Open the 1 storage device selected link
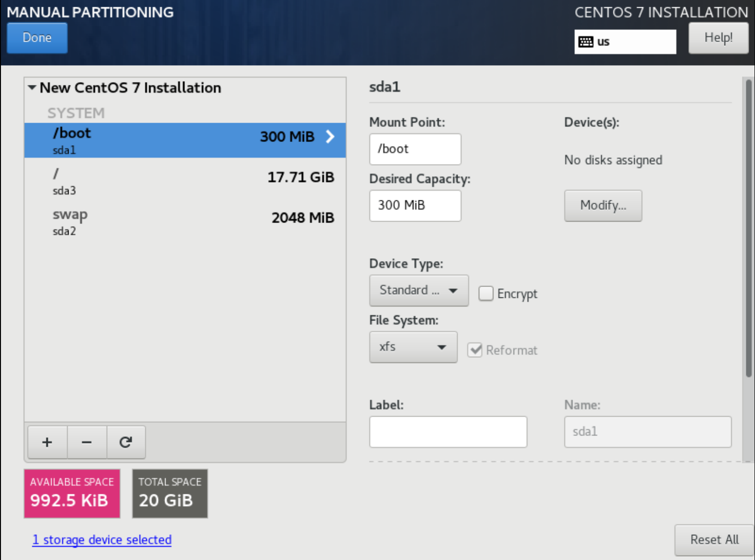The height and width of the screenshot is (560, 755). pos(102,540)
